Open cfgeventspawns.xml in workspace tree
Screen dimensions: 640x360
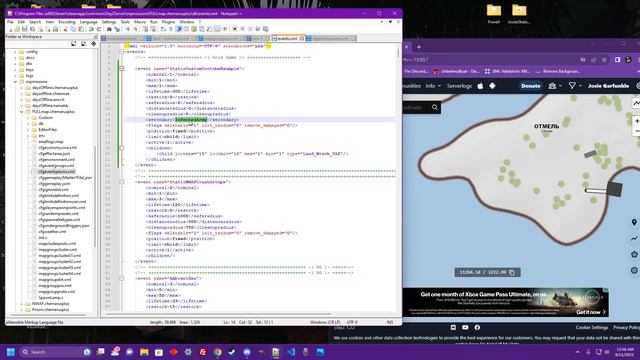(57, 171)
